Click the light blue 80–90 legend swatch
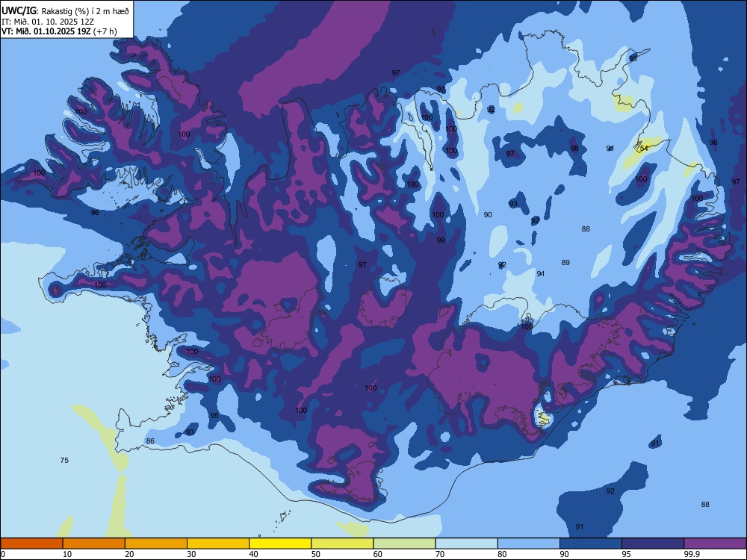This screenshot has width=747, height=560. click(x=529, y=544)
